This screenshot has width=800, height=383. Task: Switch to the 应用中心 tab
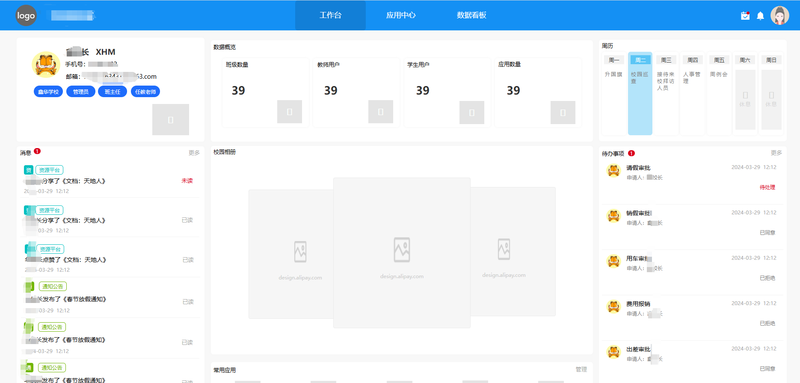tap(401, 15)
